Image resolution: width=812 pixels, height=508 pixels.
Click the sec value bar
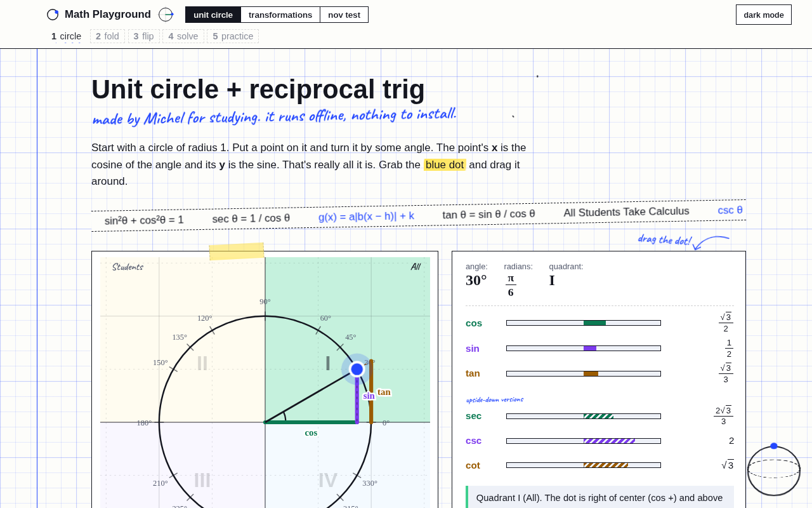584,416
